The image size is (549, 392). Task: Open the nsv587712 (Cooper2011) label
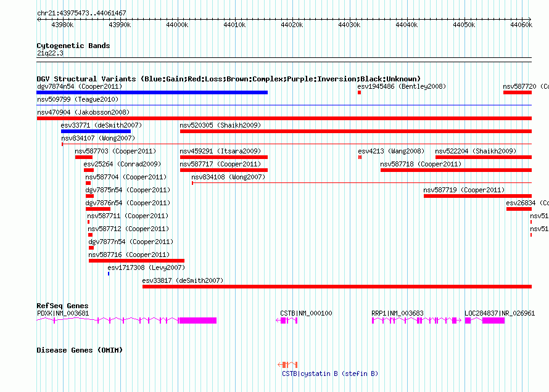pos(128,229)
